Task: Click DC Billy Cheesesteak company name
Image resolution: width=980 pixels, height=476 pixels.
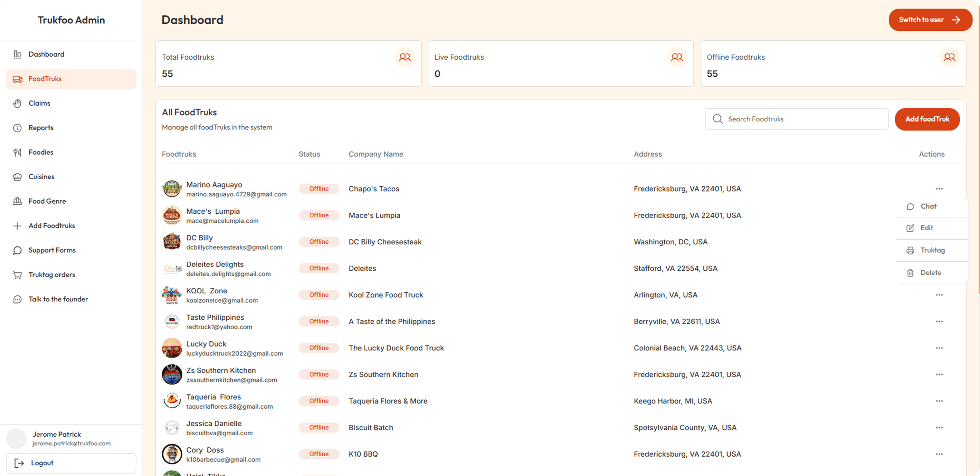Action: (x=385, y=242)
